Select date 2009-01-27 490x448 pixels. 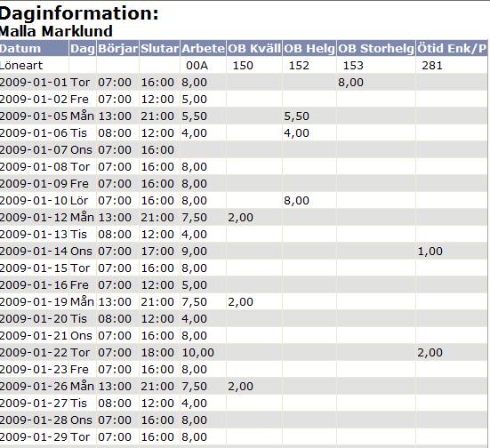(34, 403)
